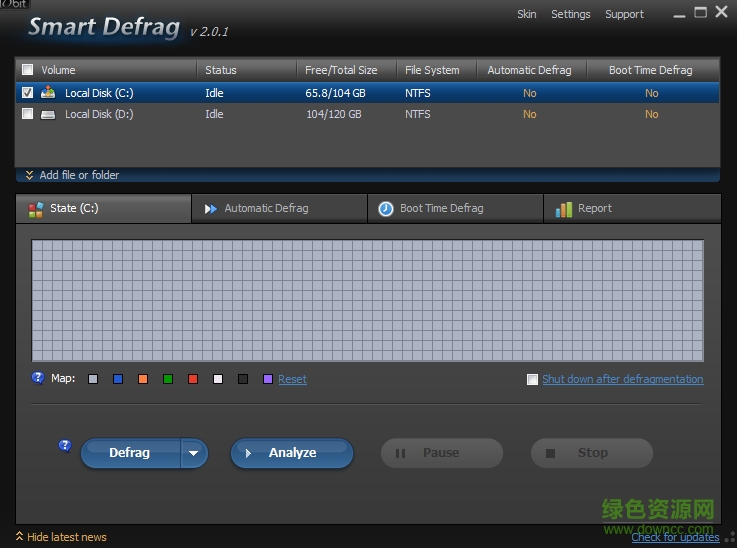Collapse the Hide latest news panel
The image size is (737, 548).
point(66,537)
